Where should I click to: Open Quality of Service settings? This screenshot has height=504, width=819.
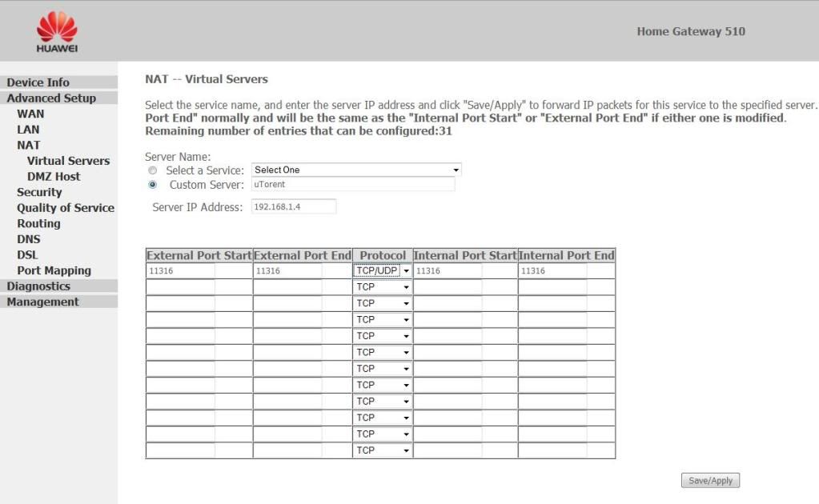(66, 208)
